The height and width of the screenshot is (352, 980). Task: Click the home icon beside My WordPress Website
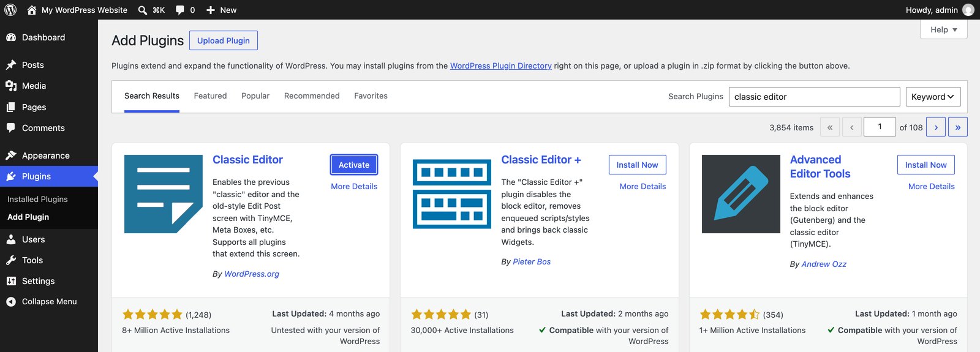[32, 10]
